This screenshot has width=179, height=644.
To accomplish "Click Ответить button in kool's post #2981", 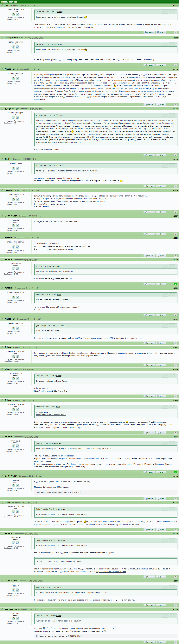I will (149, 32).
